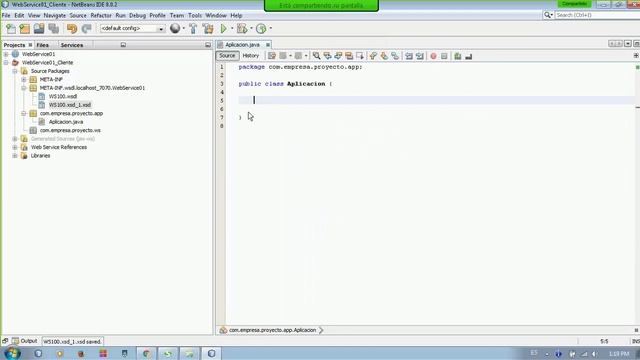Click the Debug Project icon
This screenshot has width=640, height=360.
pos(242,29)
